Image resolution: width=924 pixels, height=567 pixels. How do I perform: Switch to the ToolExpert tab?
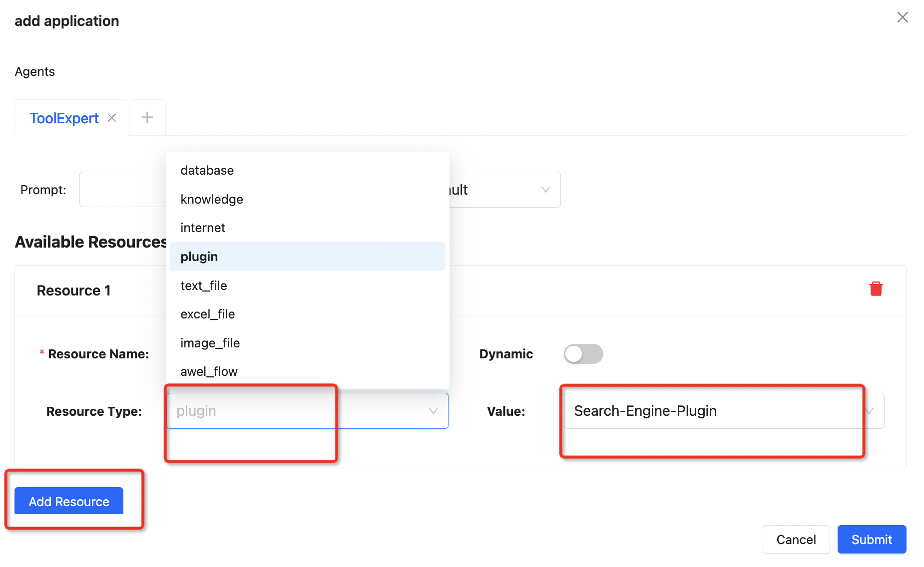click(64, 118)
